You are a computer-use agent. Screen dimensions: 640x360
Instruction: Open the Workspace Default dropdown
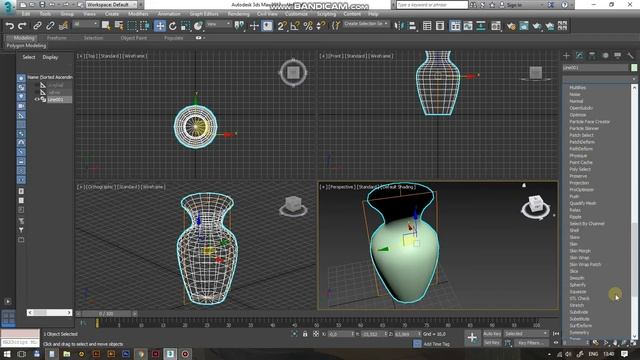tap(112, 5)
